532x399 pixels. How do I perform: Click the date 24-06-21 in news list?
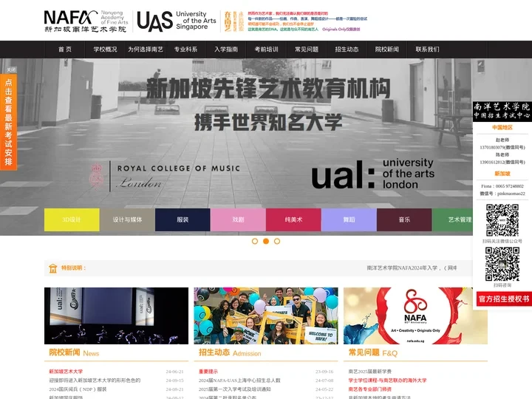(174, 372)
